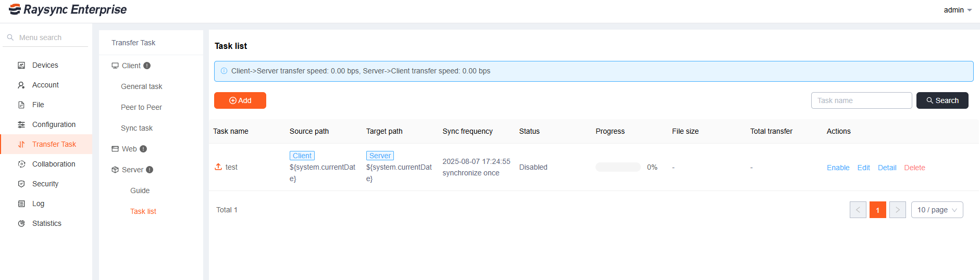Open the admin user dropdown
This screenshot has width=980, height=280.
pyautogui.click(x=958, y=10)
